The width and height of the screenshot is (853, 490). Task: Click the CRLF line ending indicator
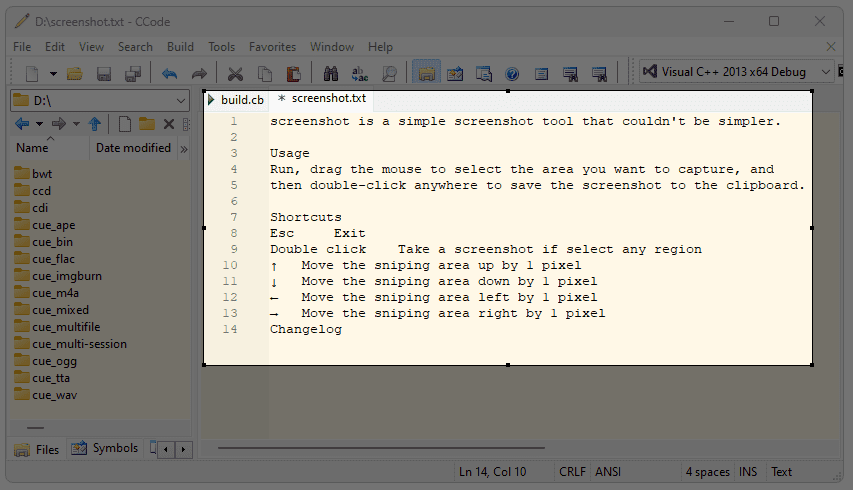[x=572, y=472]
